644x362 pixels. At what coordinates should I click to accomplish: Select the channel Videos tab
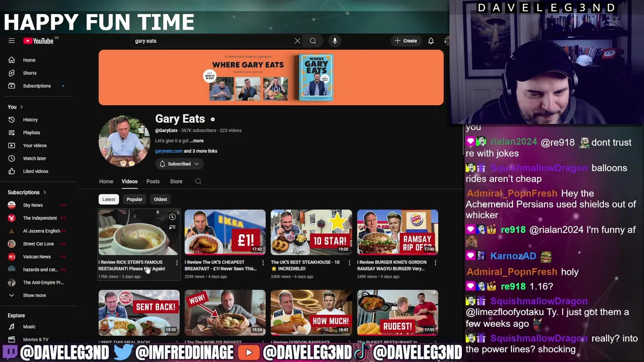pyautogui.click(x=129, y=182)
